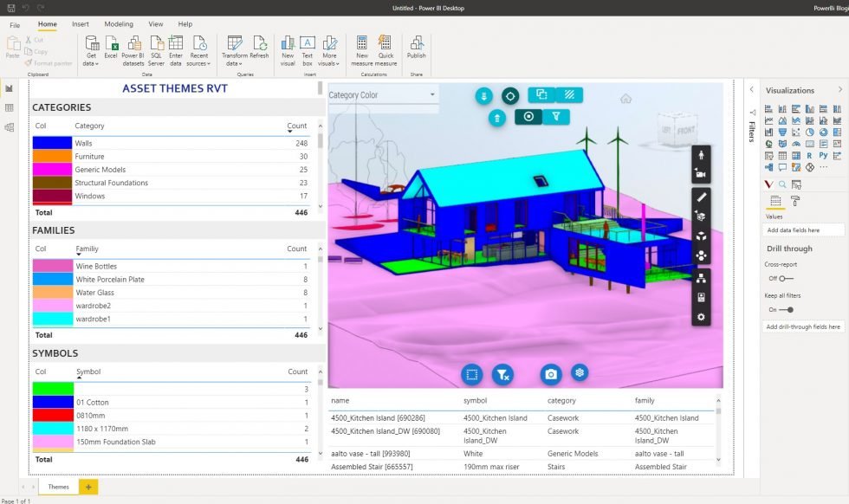Image resolution: width=849 pixels, height=504 pixels.
Task: Click the Publish button
Action: [x=416, y=49]
